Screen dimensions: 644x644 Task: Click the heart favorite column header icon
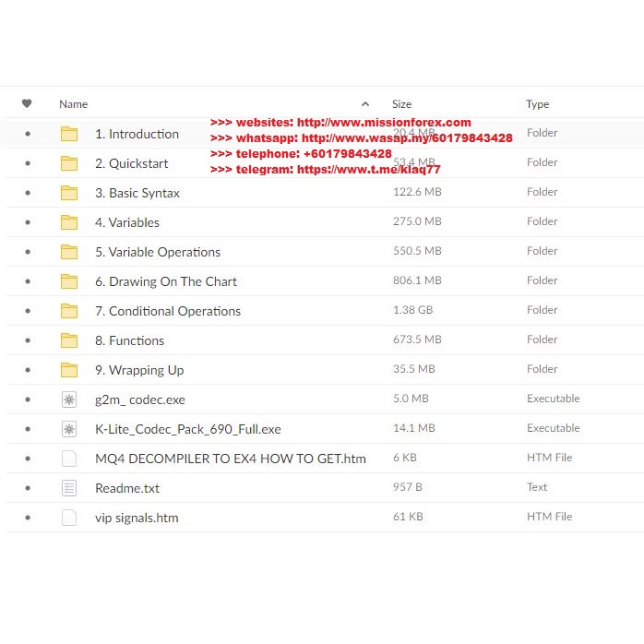click(27, 104)
